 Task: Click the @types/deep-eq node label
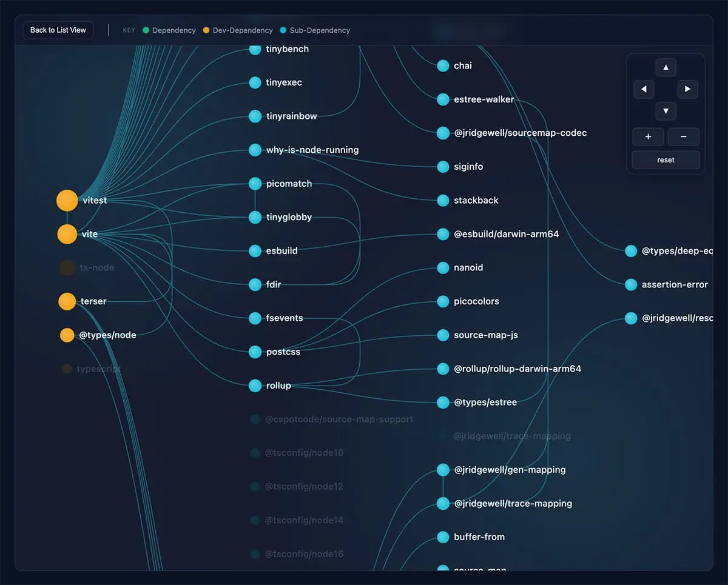[677, 251]
